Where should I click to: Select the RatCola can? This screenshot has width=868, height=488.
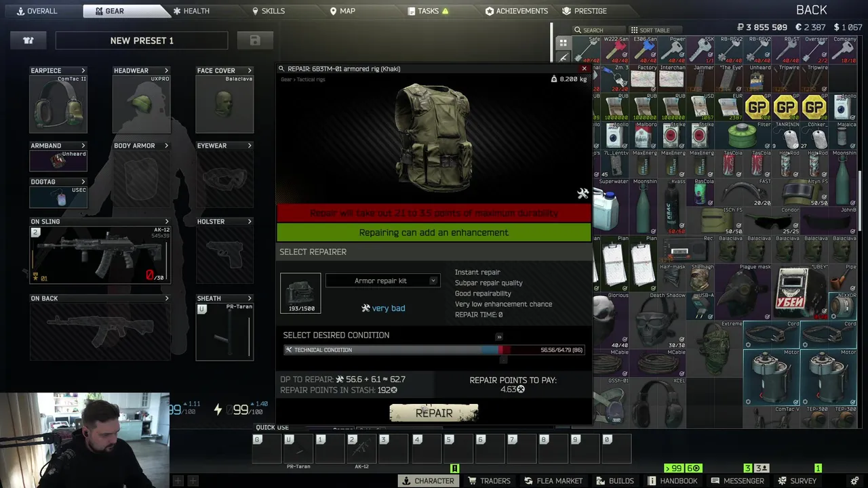701,192
